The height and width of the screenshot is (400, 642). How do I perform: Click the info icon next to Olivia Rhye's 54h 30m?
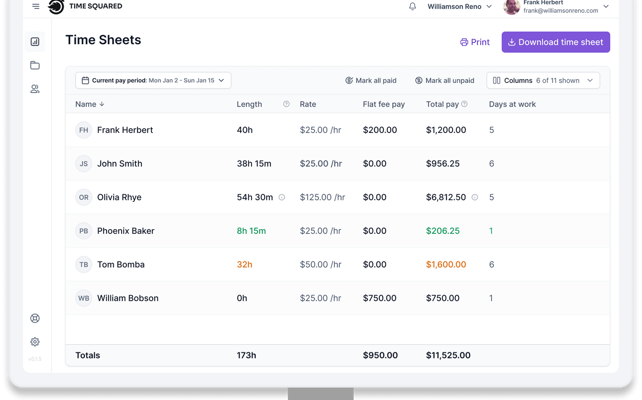point(282,197)
